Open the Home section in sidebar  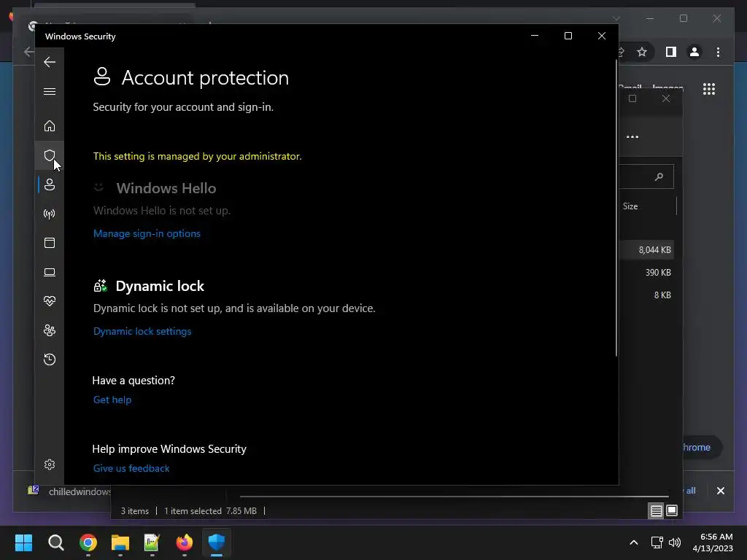(x=50, y=126)
